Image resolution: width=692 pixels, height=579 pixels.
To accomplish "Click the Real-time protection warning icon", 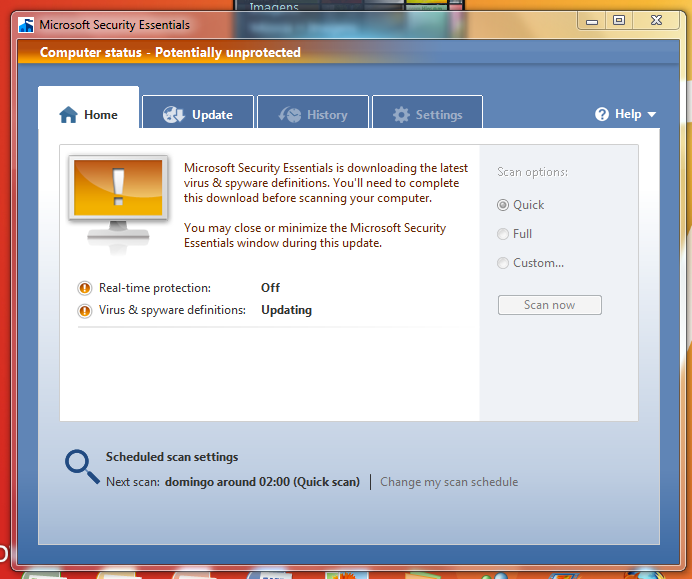I will [84, 288].
